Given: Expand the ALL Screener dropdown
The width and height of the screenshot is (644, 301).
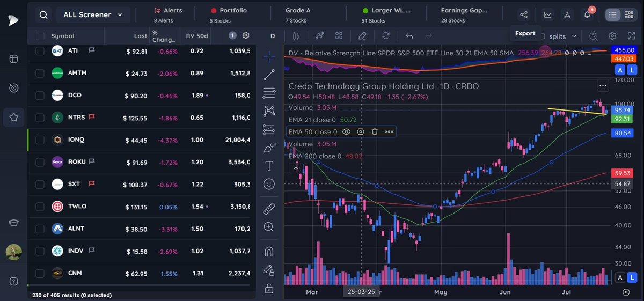Looking at the screenshot, I should (93, 15).
